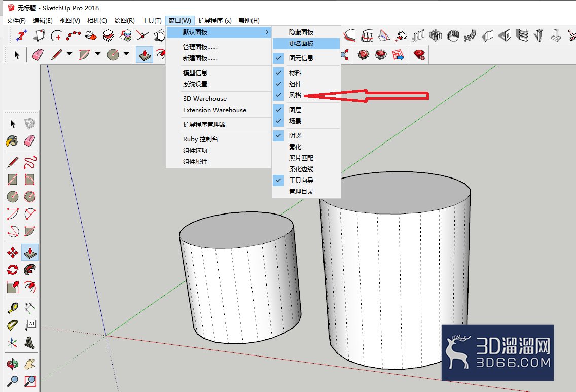Image resolution: width=576 pixels, height=392 pixels.
Task: Select the Axes tool
Action: [x=13, y=342]
